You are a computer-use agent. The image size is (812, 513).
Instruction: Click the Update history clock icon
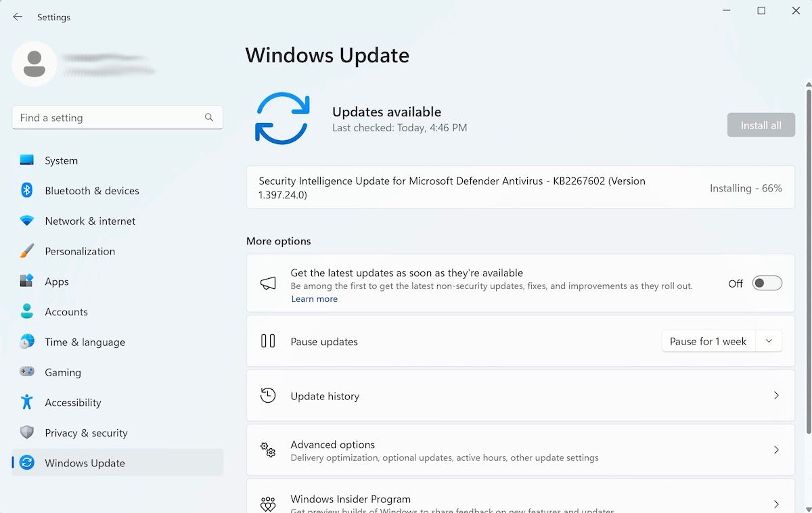click(x=268, y=395)
